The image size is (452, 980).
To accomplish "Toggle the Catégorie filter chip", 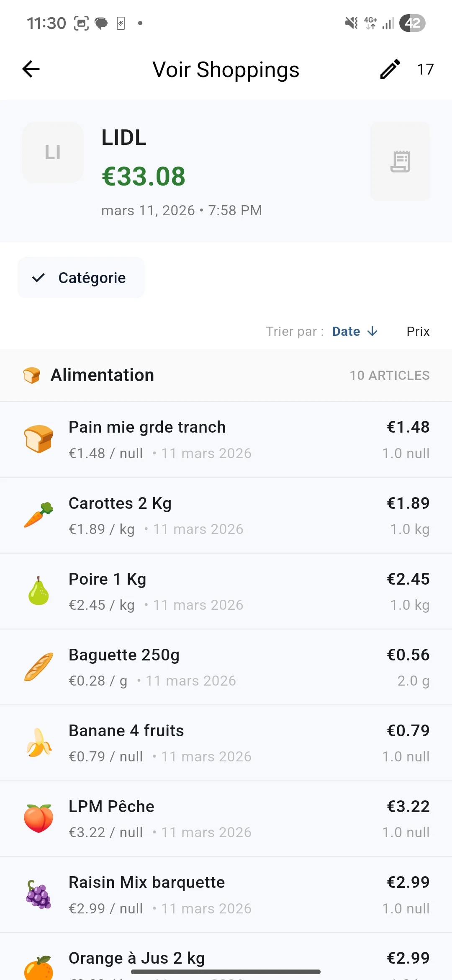I will [x=81, y=278].
